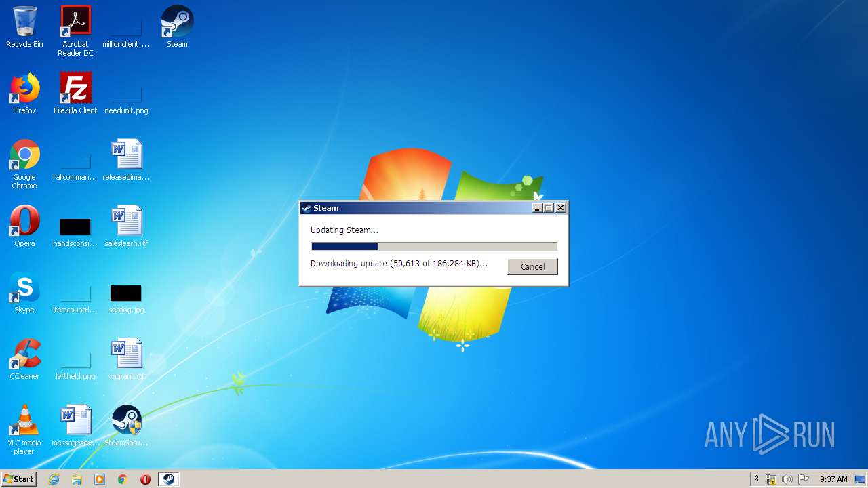Screen dimensions: 868x488
Task: Show hidden tray icons arrow
Action: pos(756,479)
